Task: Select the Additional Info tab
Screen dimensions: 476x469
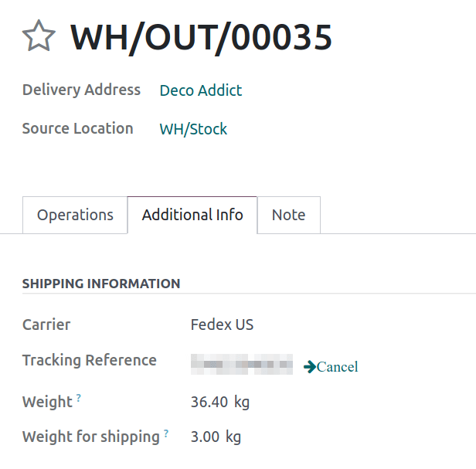Action: coord(192,215)
